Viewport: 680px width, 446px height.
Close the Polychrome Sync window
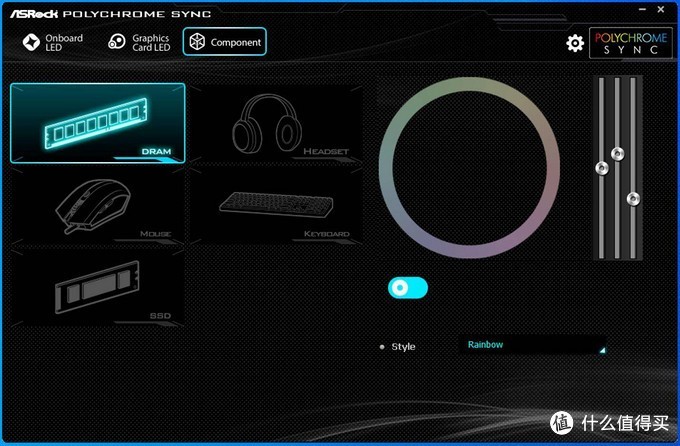point(661,9)
